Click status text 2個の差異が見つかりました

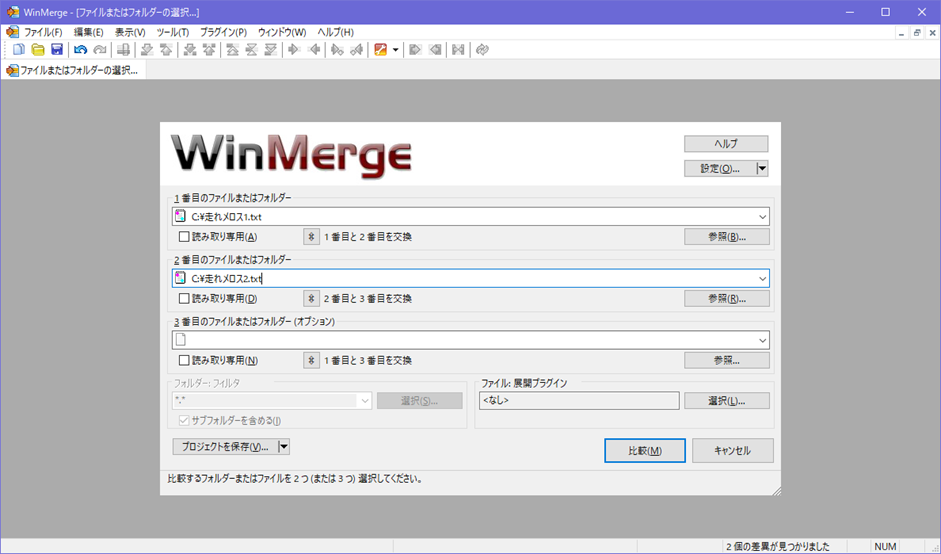[x=777, y=546]
